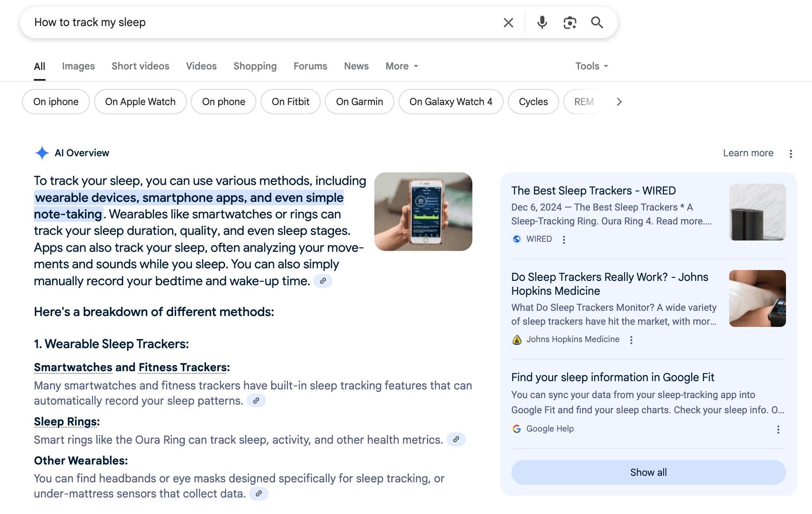812x514 pixels.
Task: Open the three-dot menu beside WIRED source
Action: point(564,240)
